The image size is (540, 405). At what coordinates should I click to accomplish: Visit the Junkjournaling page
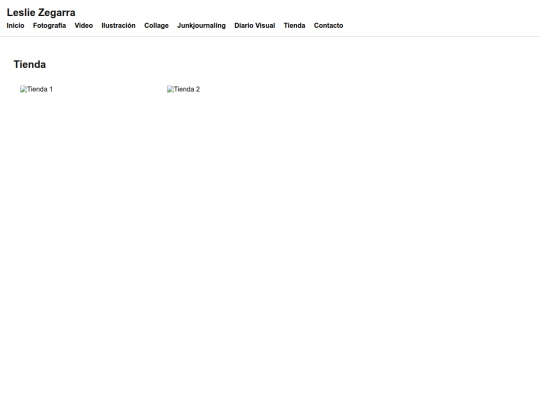[201, 25]
